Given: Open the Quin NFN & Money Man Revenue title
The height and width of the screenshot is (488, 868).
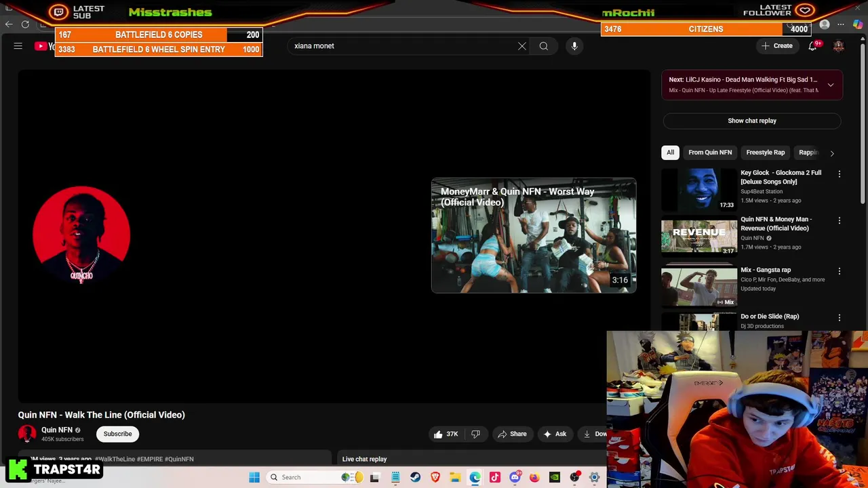Looking at the screenshot, I should click(776, 224).
